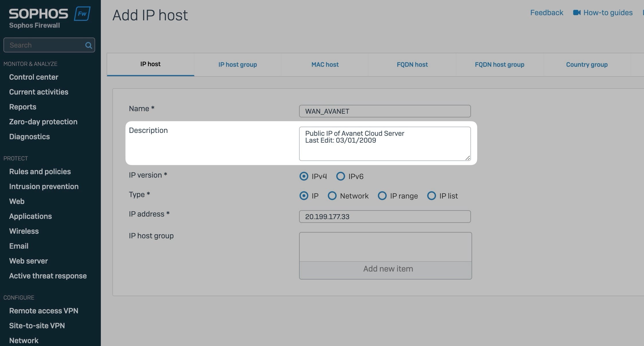The image size is (644, 346).
Task: Select the IPv4 radio button
Action: coord(304,176)
